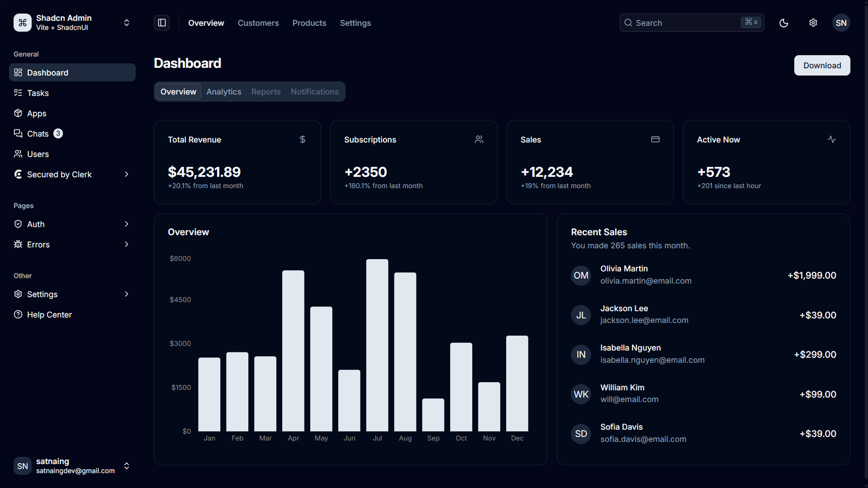Expand the Secured by Clerk chevron

point(126,174)
